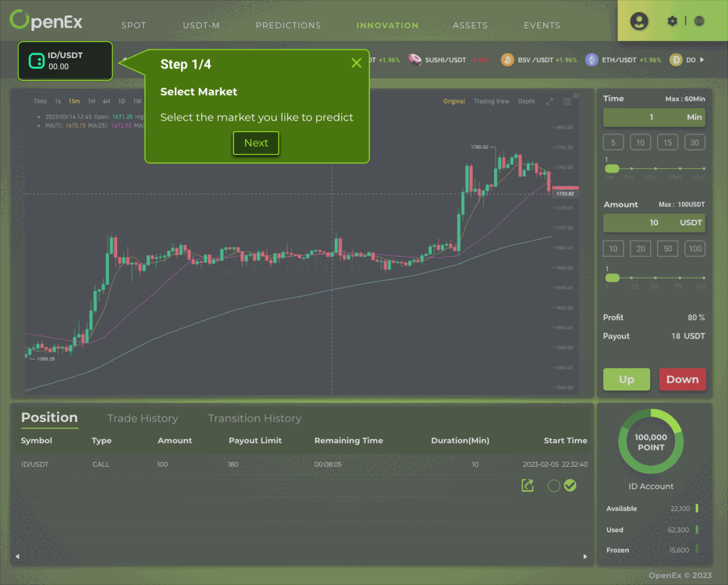Select the empty circle radio in position row
728x585 pixels.
point(553,486)
